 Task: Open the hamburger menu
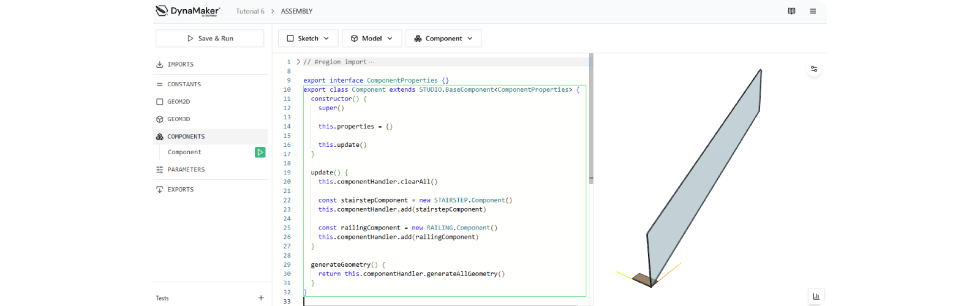tap(813, 11)
